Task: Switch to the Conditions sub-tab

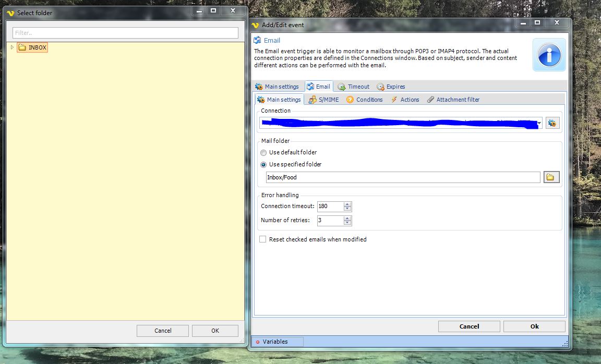Action: 364,100
